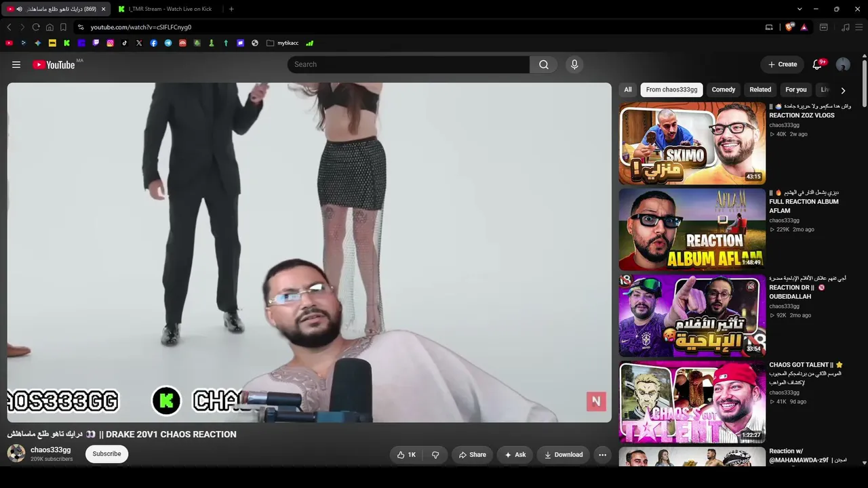Open the Facebook bookmark icon
The width and height of the screenshot is (868, 488).
pyautogui.click(x=154, y=43)
